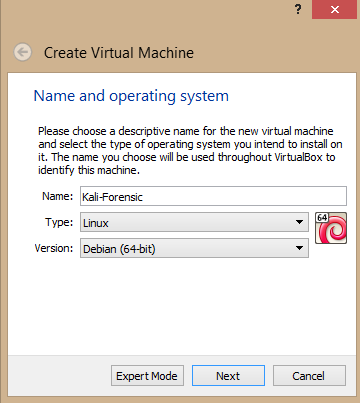Go back using the circular arrow icon
This screenshot has width=360, height=403.
(x=23, y=52)
